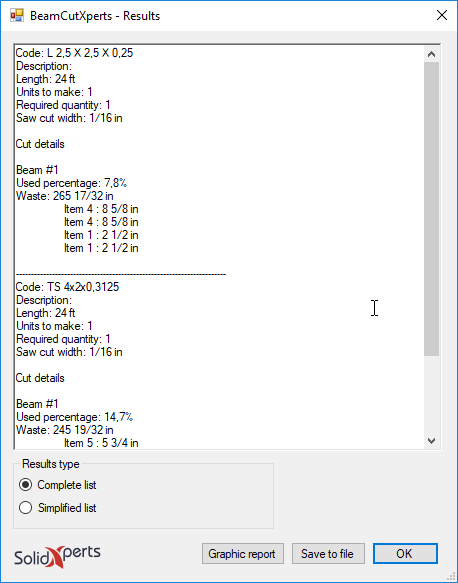The height and width of the screenshot is (583, 458).
Task: Click the scrollbar up arrow
Action: 431,54
